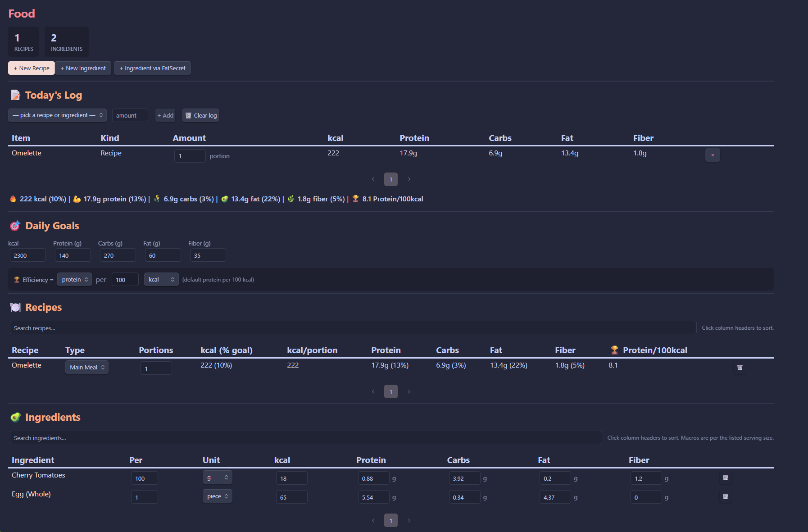Screen dimensions: 808x532
Task: Open the Ingredients count card
Action: click(x=67, y=42)
